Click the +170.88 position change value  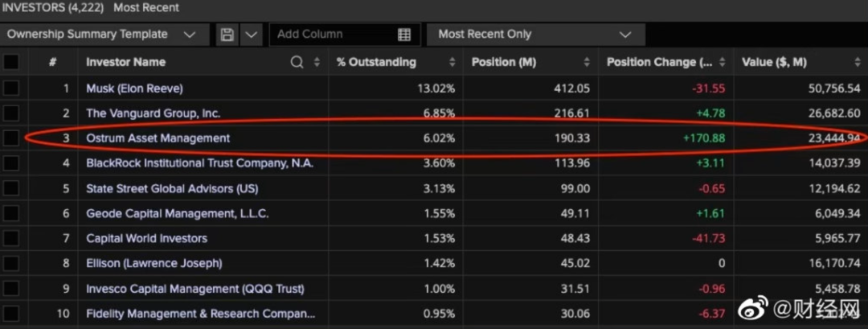[x=704, y=138]
